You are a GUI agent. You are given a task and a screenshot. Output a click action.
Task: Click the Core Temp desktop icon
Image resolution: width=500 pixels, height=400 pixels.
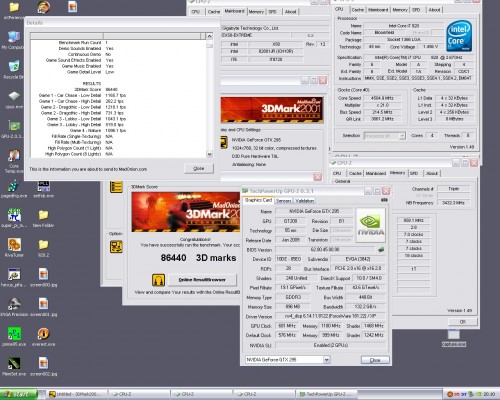[x=14, y=156]
